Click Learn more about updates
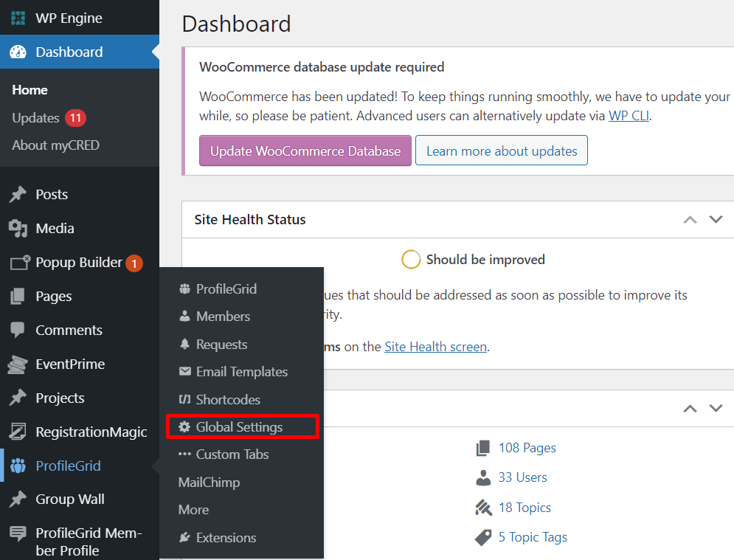This screenshot has width=734, height=560. tap(501, 150)
